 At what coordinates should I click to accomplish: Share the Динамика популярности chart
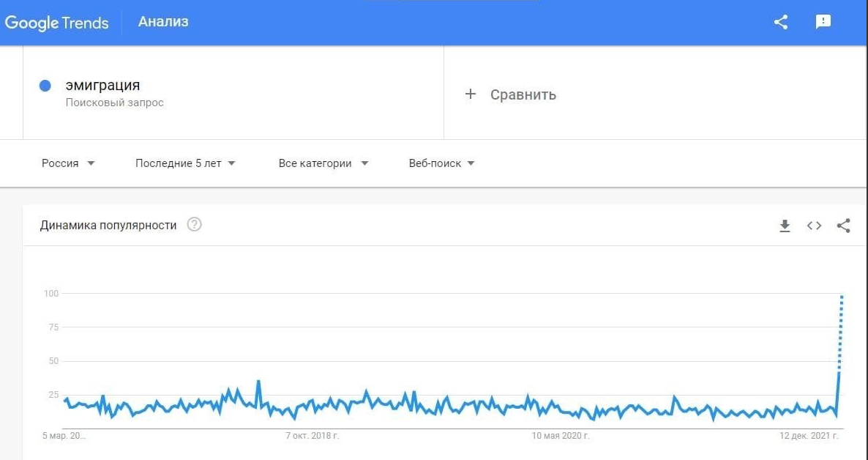point(843,226)
